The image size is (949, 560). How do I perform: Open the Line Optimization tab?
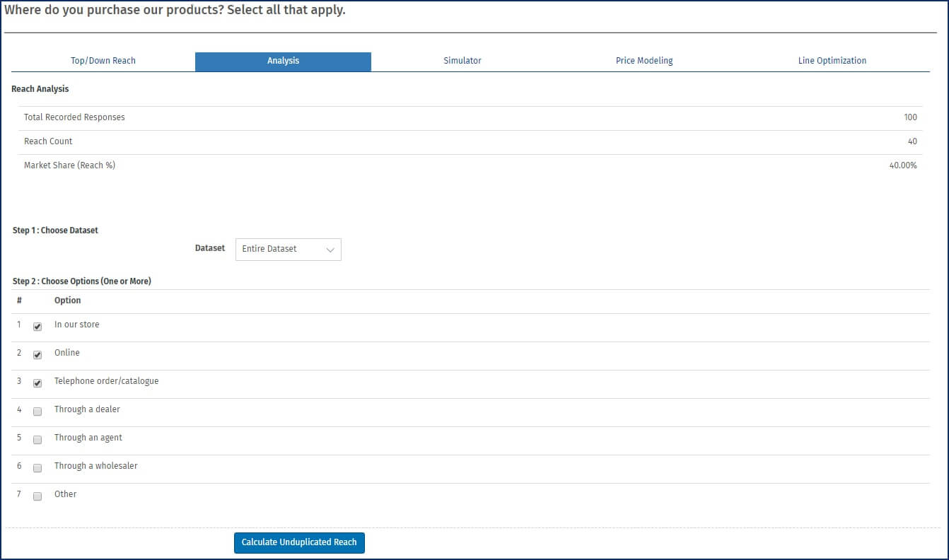coord(832,61)
